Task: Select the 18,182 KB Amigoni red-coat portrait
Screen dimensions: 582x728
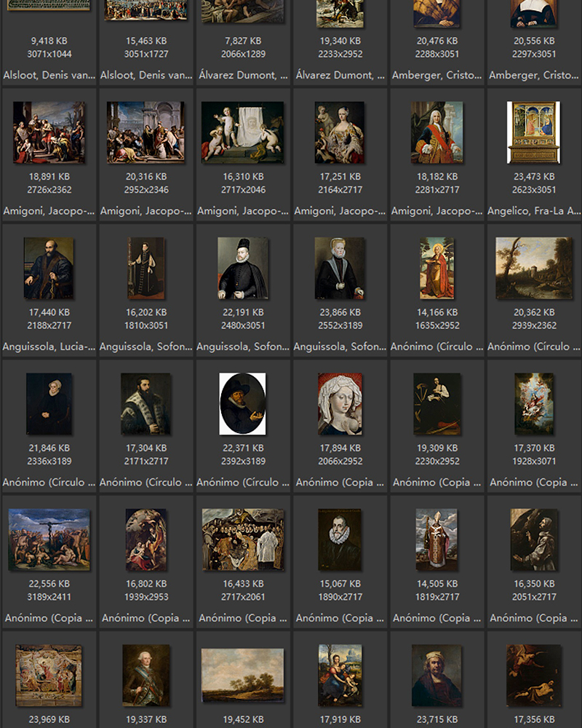Action: (436, 132)
